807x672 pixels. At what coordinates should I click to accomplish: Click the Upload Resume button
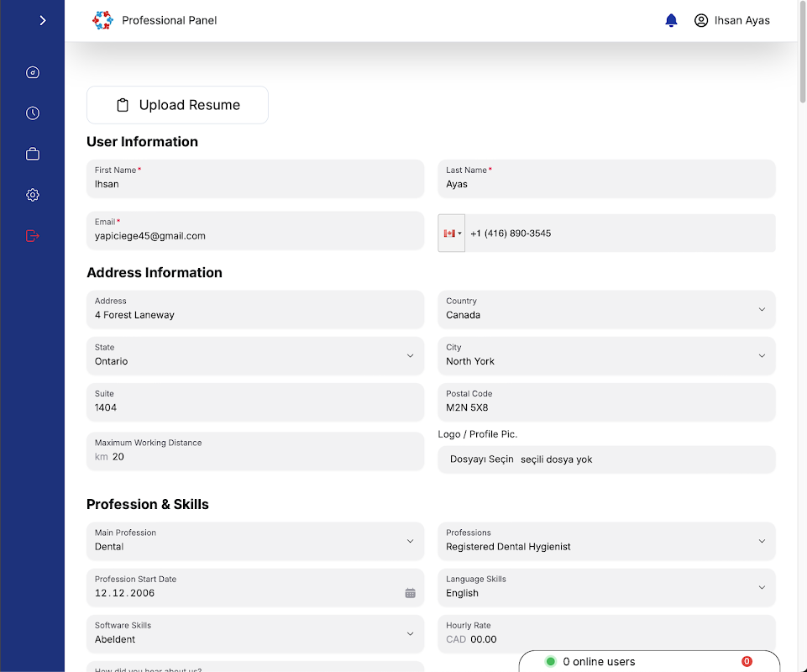(x=177, y=105)
